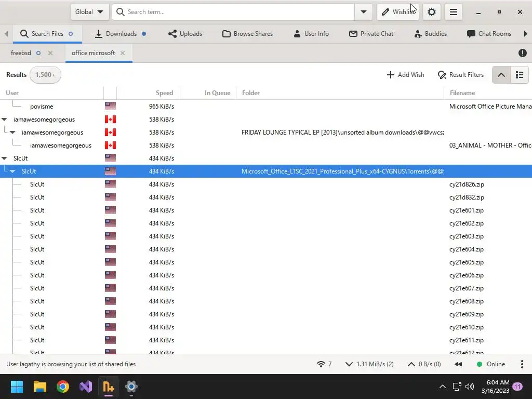This screenshot has width=532, height=399.
Task: Click the Add Wish button
Action: (405, 75)
